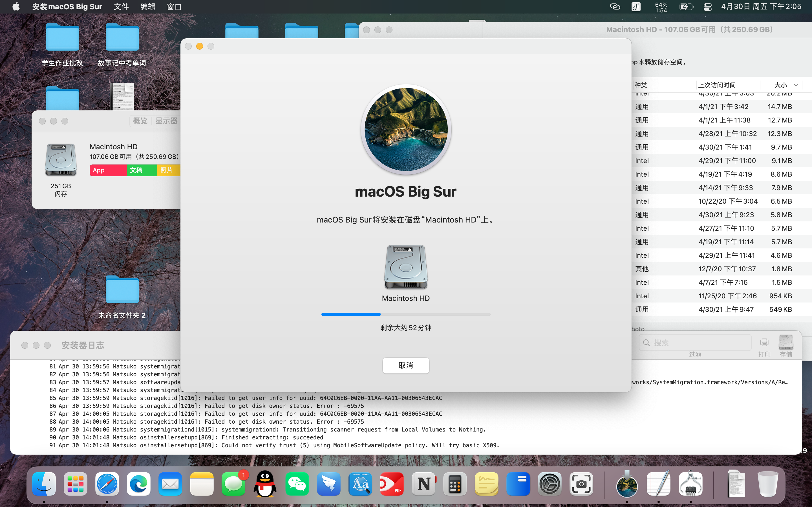812x507 pixels.
Task: Open QQ penguin icon in Dock
Action: pos(265,484)
